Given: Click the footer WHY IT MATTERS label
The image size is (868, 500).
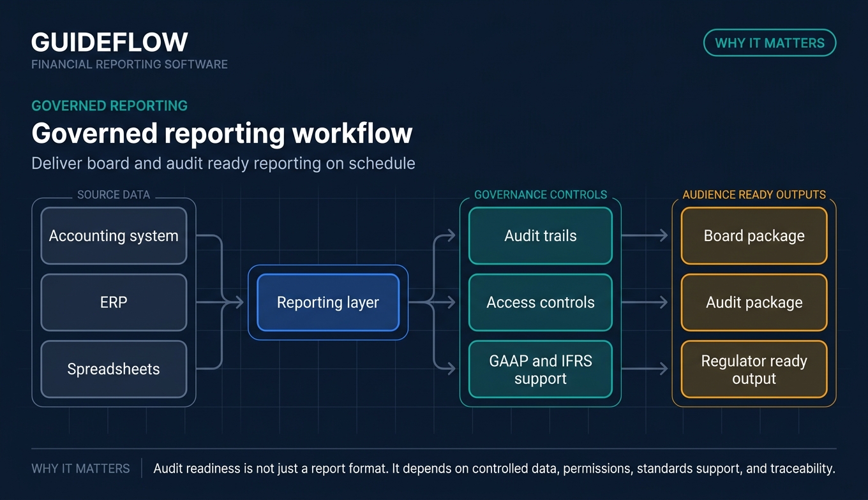Looking at the screenshot, I should [80, 469].
